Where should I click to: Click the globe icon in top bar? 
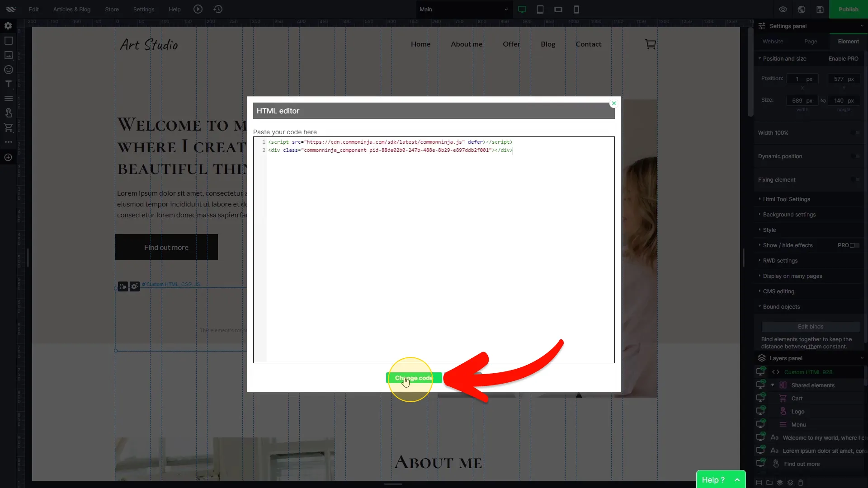point(802,9)
